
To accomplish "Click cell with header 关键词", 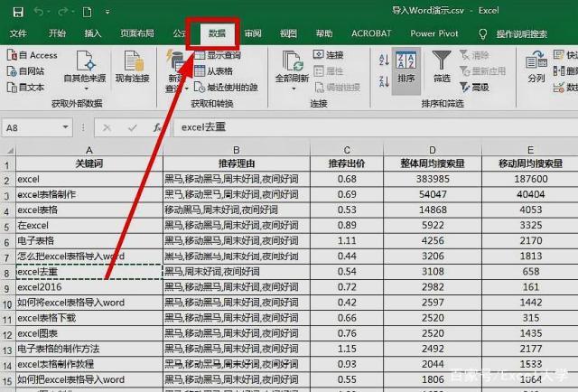I will point(89,163).
